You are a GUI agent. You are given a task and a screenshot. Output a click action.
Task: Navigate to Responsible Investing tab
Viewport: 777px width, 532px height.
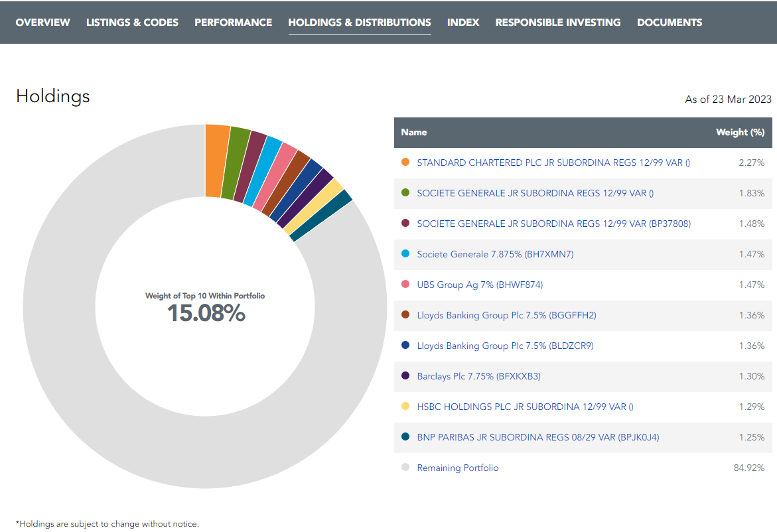pos(557,23)
